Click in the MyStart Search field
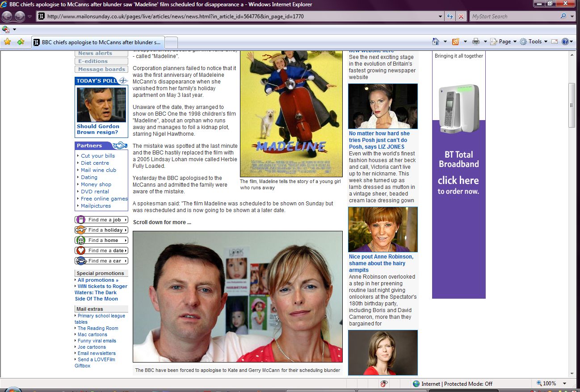The height and width of the screenshot is (392, 580). (514, 17)
